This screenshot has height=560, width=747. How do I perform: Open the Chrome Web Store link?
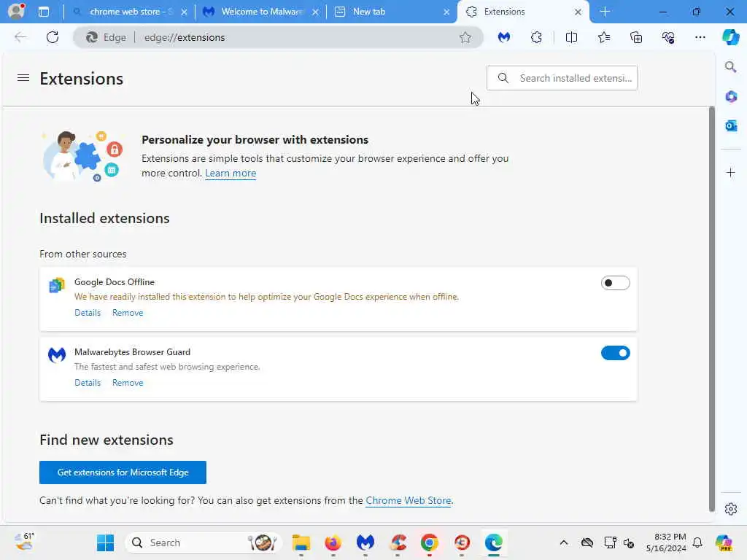409,500
